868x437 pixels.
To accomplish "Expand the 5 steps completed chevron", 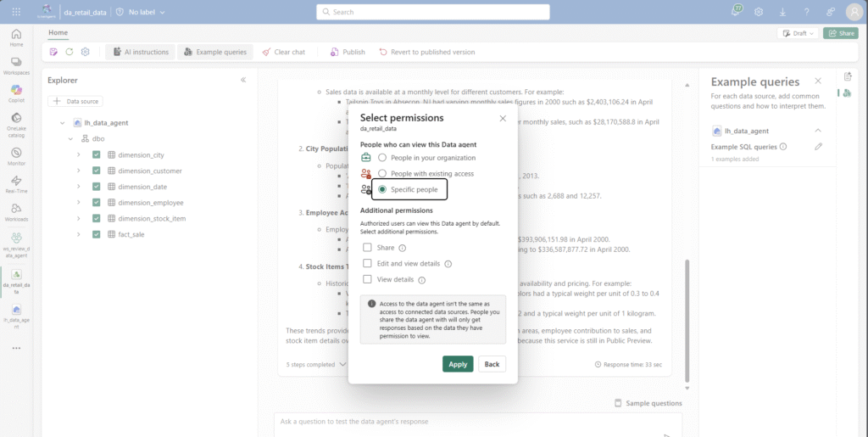I will [342, 364].
